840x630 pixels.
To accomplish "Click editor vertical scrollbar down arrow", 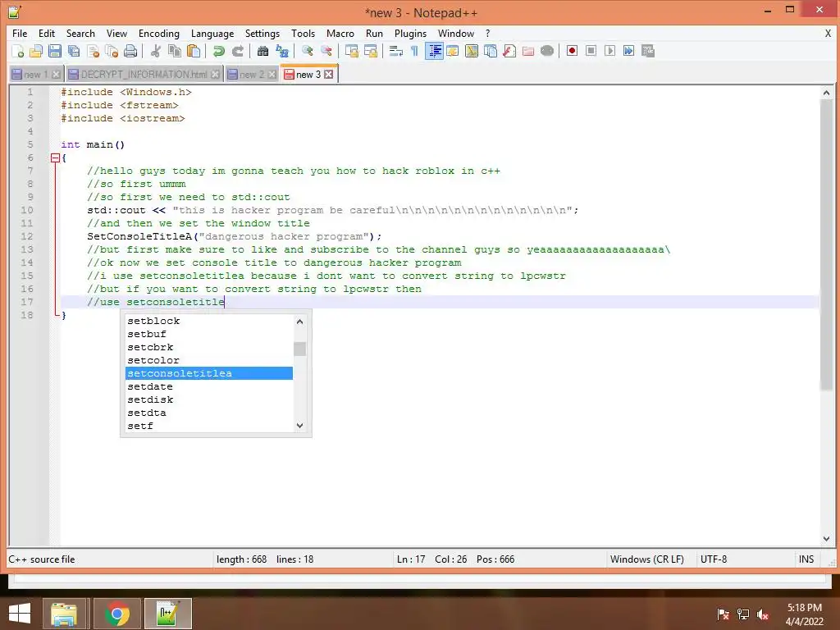I will click(x=826, y=539).
